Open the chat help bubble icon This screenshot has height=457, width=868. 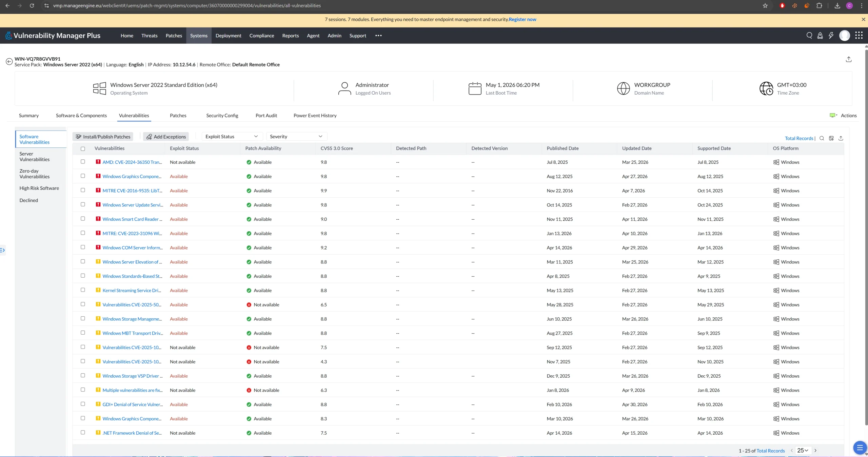tap(860, 448)
